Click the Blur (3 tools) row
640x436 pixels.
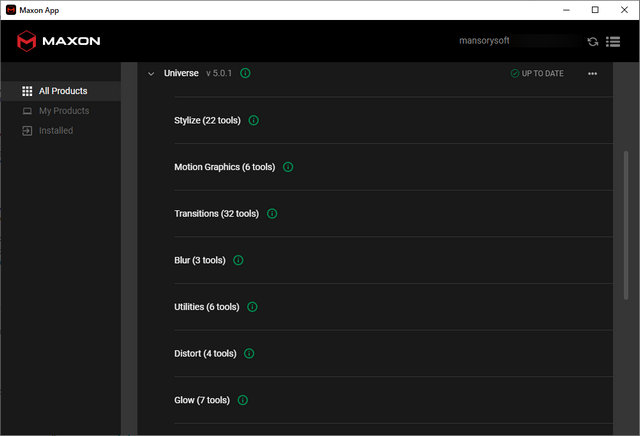point(393,260)
